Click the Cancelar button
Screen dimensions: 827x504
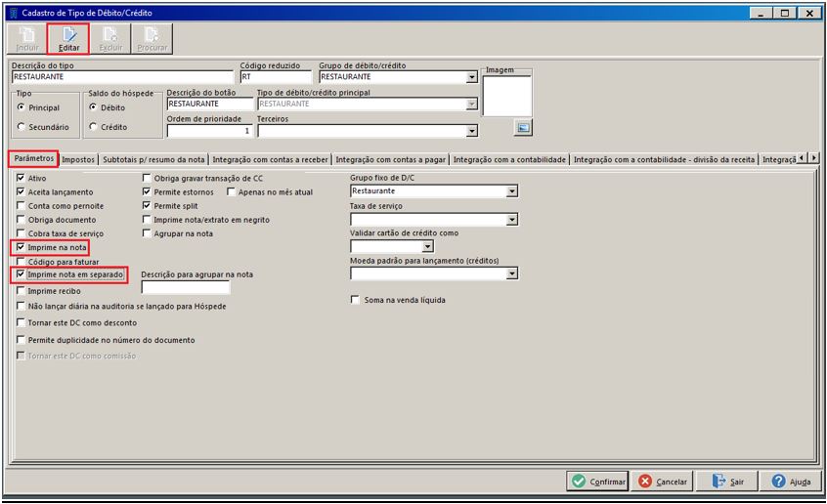(663, 482)
